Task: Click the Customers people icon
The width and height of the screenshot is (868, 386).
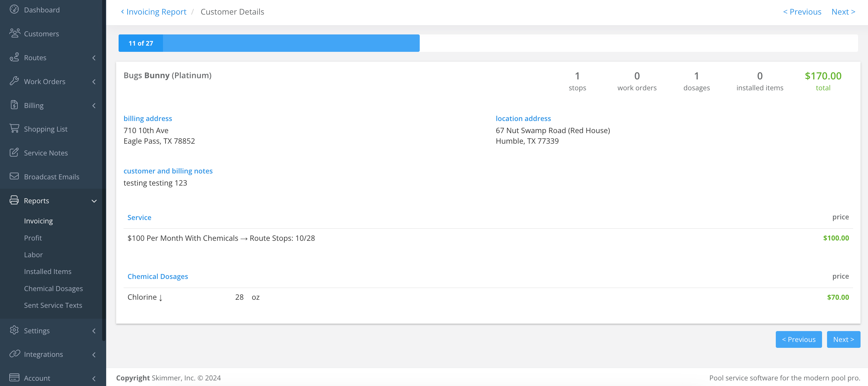Action: tap(15, 33)
